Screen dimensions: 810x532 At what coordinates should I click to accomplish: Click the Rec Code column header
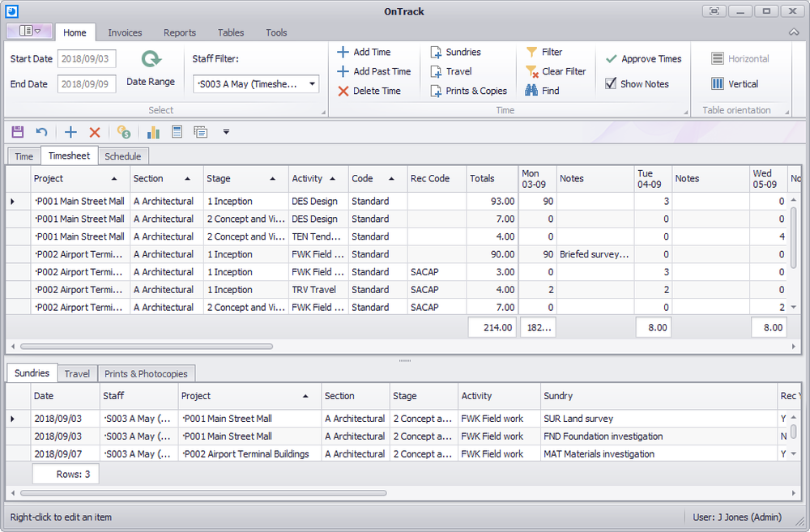[437, 179]
